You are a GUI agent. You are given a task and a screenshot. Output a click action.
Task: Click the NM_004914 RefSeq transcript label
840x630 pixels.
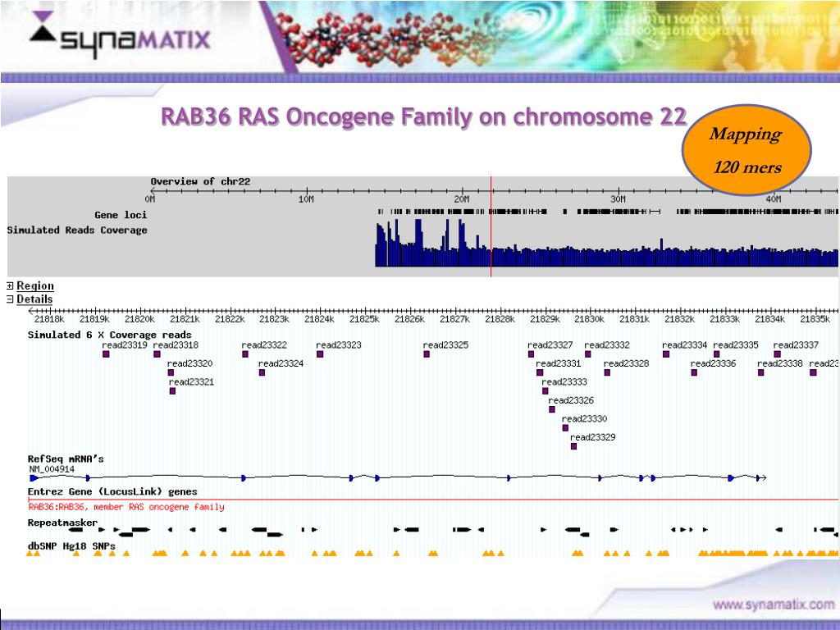tap(52, 469)
